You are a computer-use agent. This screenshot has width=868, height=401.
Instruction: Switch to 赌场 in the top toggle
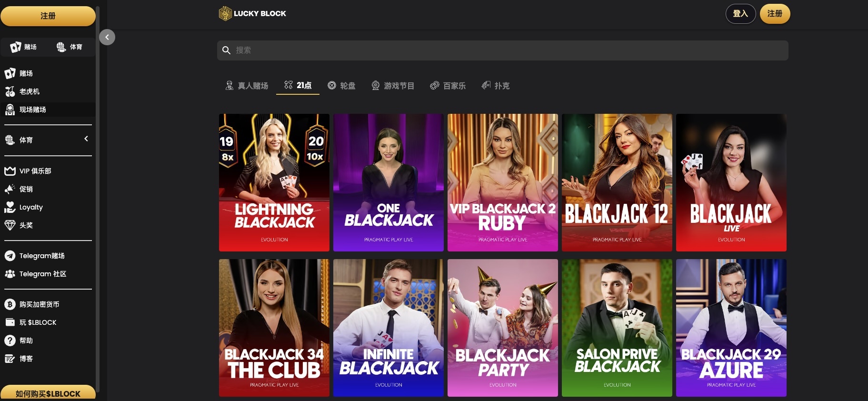[24, 47]
